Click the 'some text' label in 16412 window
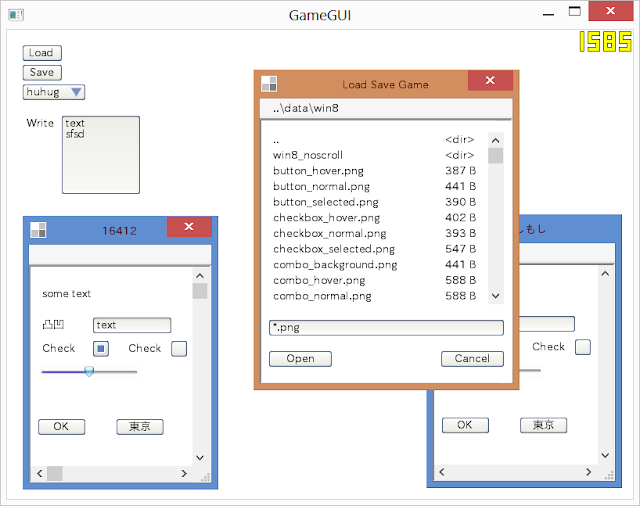The image size is (640, 506). pyautogui.click(x=67, y=294)
